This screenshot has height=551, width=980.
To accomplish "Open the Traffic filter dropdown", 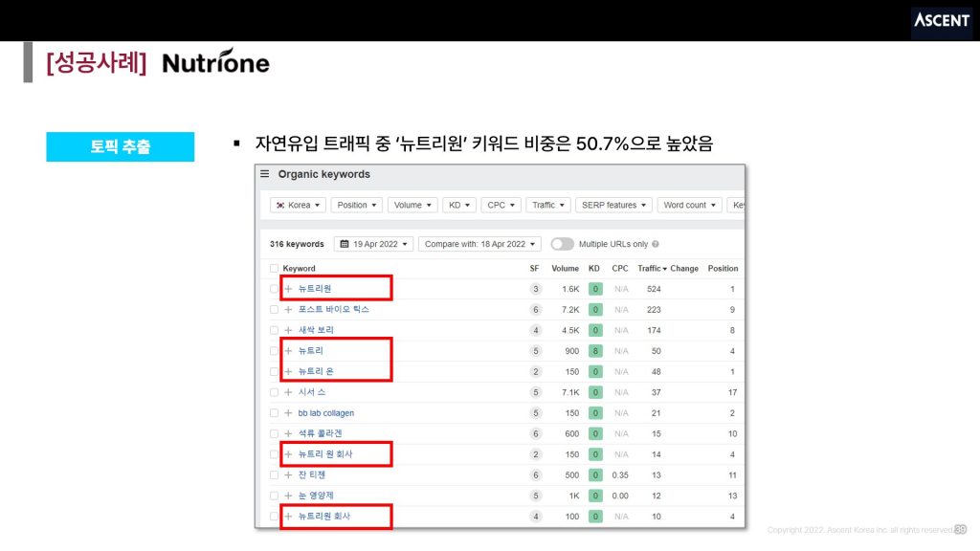I will pos(548,205).
